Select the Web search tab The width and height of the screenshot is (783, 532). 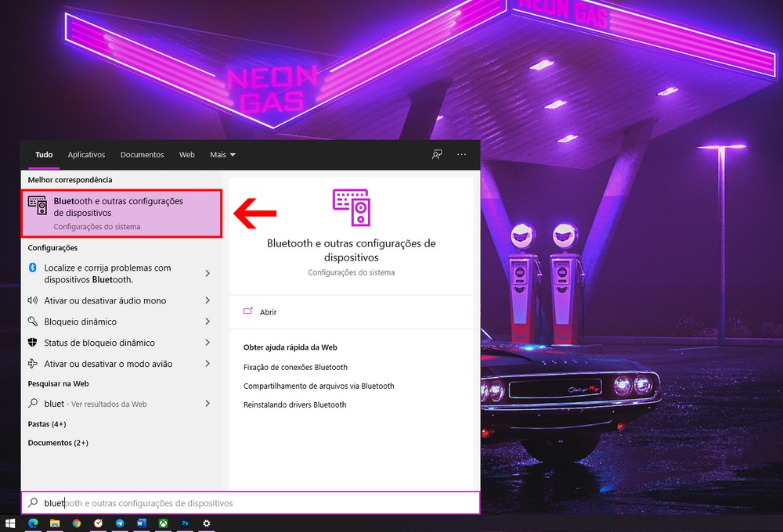[186, 155]
